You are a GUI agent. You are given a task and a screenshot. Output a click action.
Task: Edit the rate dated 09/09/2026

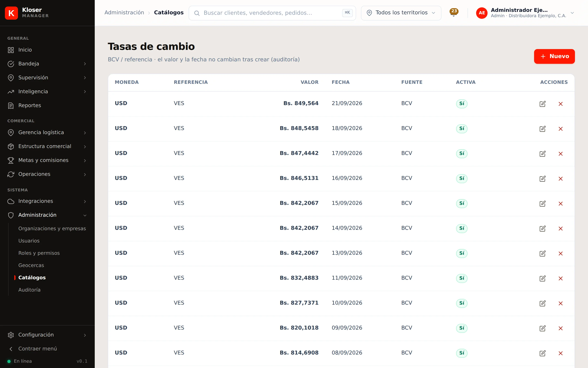click(x=542, y=328)
